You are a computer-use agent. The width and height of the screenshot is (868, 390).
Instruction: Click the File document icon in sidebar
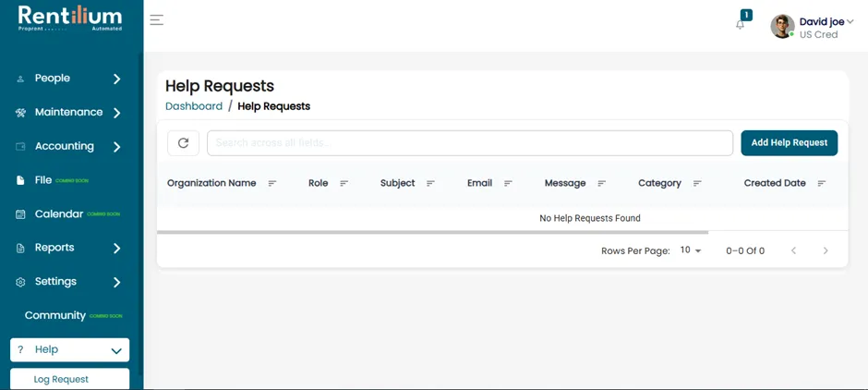[x=20, y=180]
